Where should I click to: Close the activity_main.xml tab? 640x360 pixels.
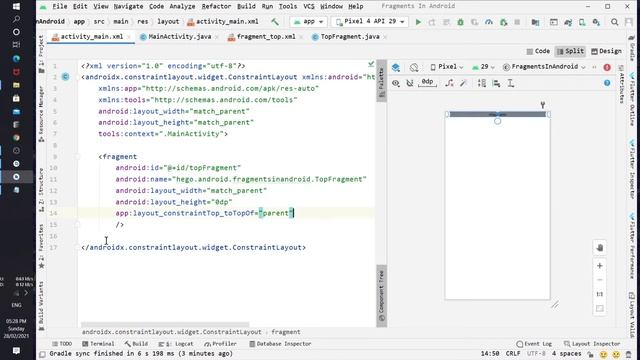tap(129, 37)
